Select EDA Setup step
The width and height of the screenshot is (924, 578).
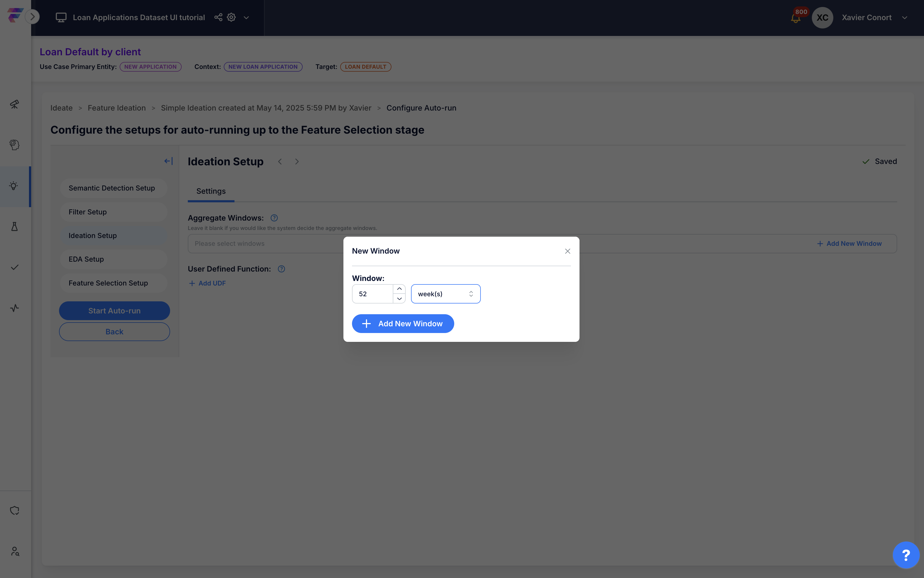click(x=113, y=259)
